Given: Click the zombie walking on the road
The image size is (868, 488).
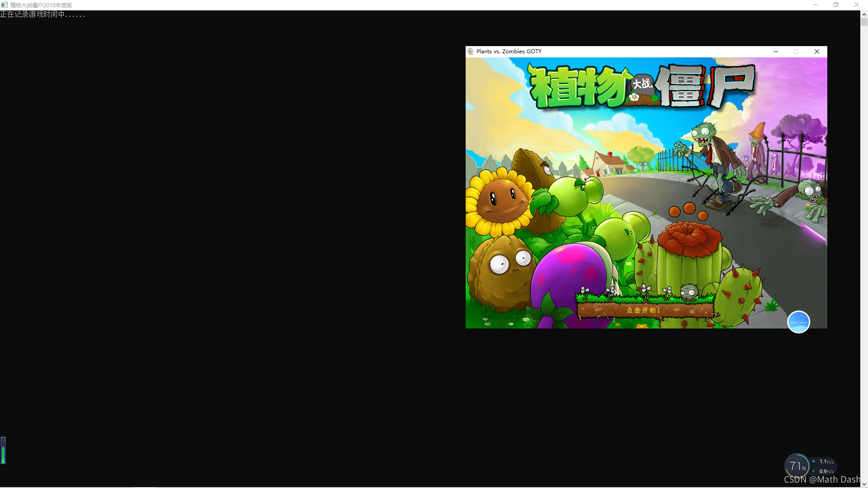Looking at the screenshot, I should click(711, 165).
